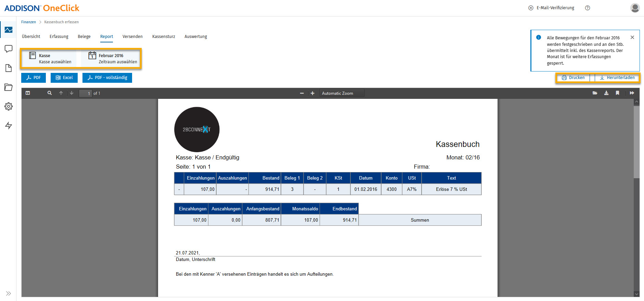Click E-Mail-Verifizierung link
This screenshot has width=644, height=301.
(x=551, y=8)
